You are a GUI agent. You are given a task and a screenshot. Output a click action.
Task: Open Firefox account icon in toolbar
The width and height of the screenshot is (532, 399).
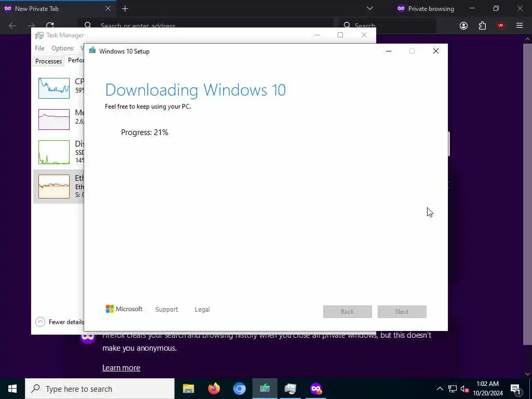coord(463,25)
